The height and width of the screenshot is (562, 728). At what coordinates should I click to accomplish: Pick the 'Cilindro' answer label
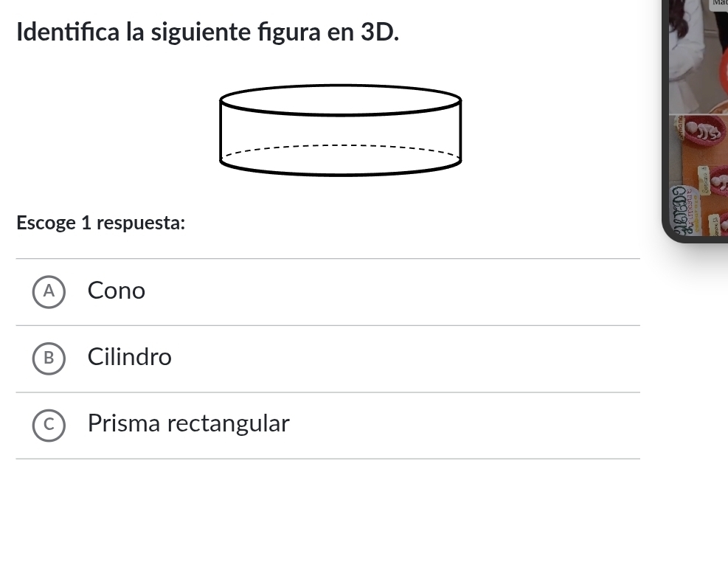pos(130,357)
